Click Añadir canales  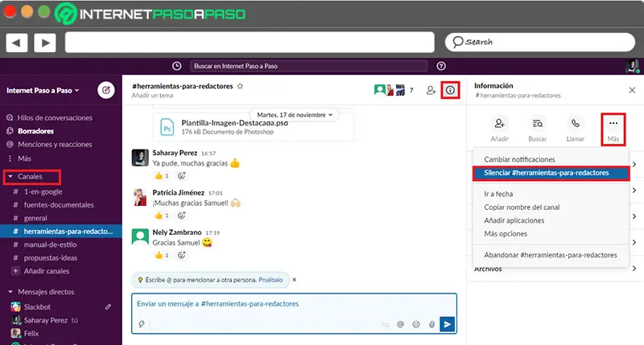click(x=46, y=271)
